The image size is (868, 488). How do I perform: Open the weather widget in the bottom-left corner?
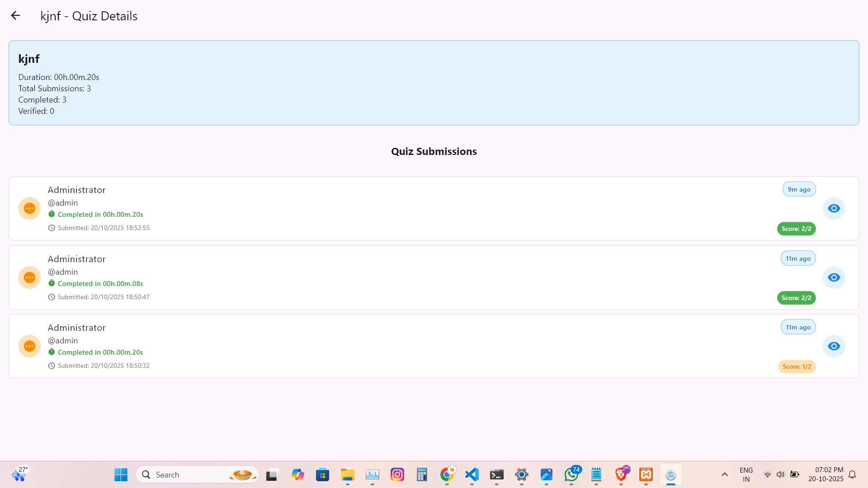point(19,474)
